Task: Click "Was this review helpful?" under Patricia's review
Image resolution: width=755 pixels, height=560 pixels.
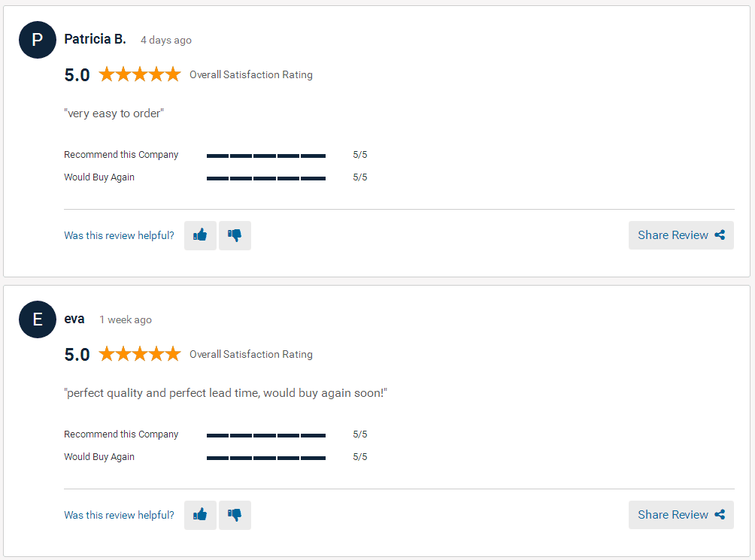Action: [119, 235]
